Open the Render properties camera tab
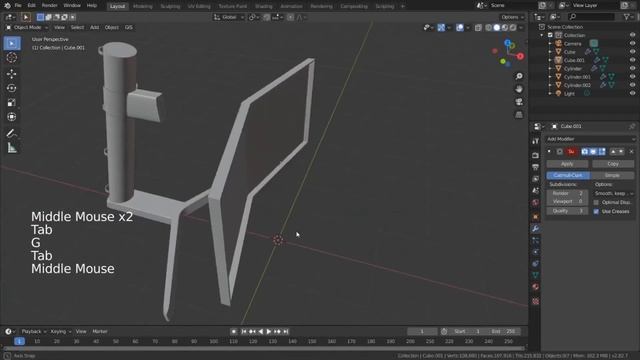 point(536,156)
